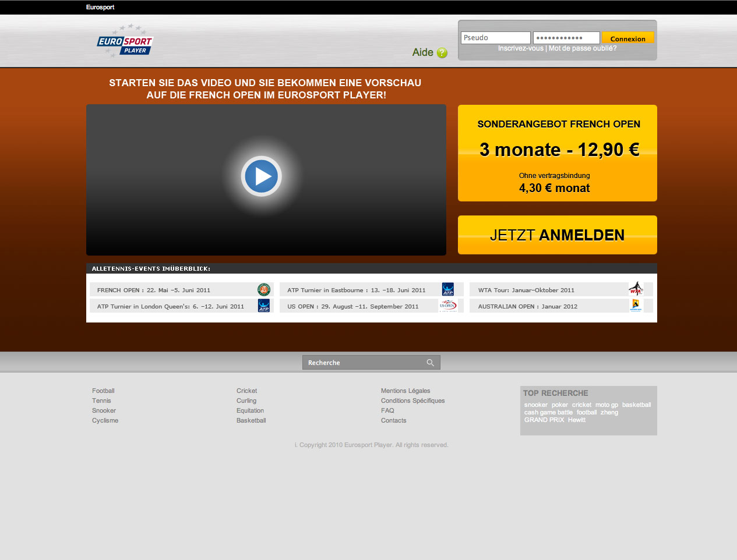Click the poker top search tag

(559, 405)
